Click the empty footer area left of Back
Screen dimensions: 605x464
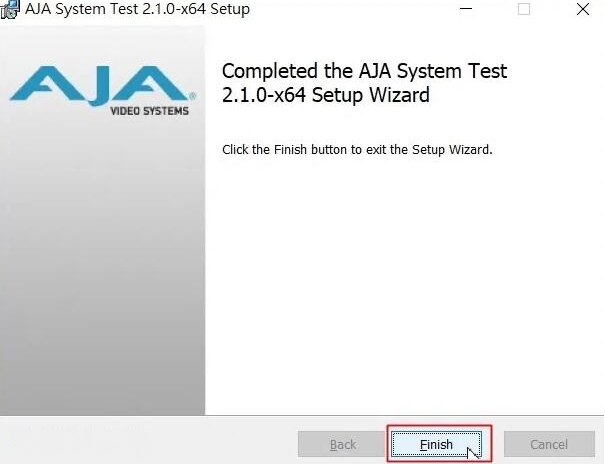point(150,444)
